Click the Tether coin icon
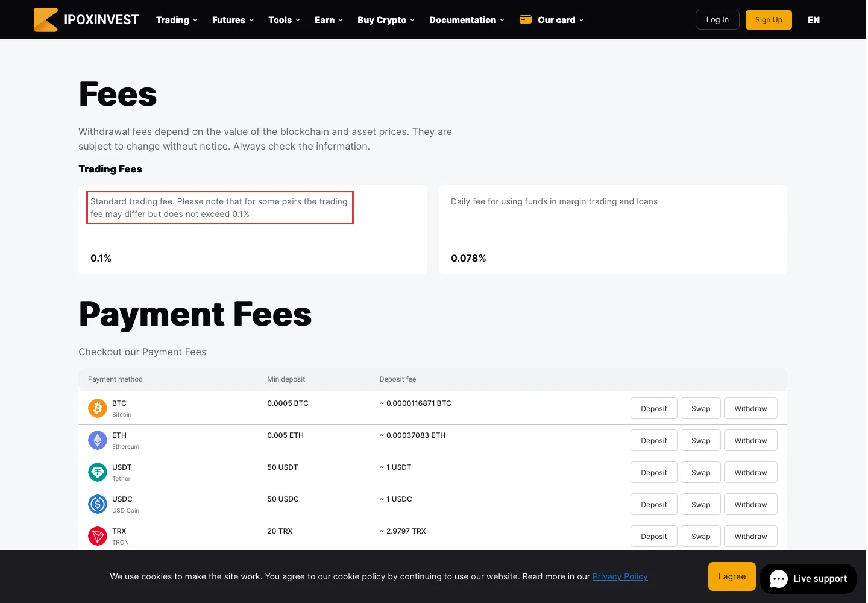Image resolution: width=868 pixels, height=603 pixels. [98, 472]
